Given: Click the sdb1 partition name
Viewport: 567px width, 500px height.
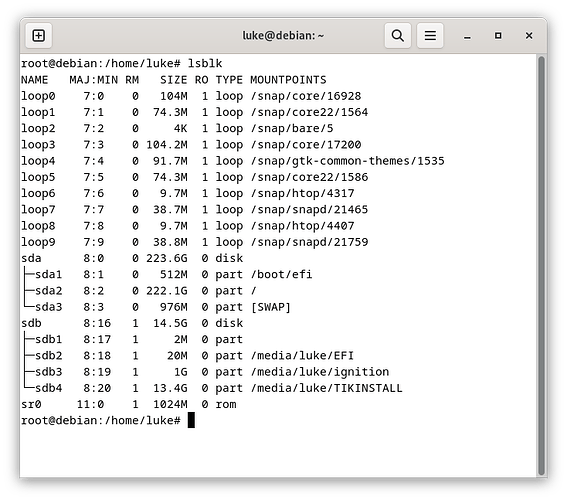Looking at the screenshot, I should point(48,339).
